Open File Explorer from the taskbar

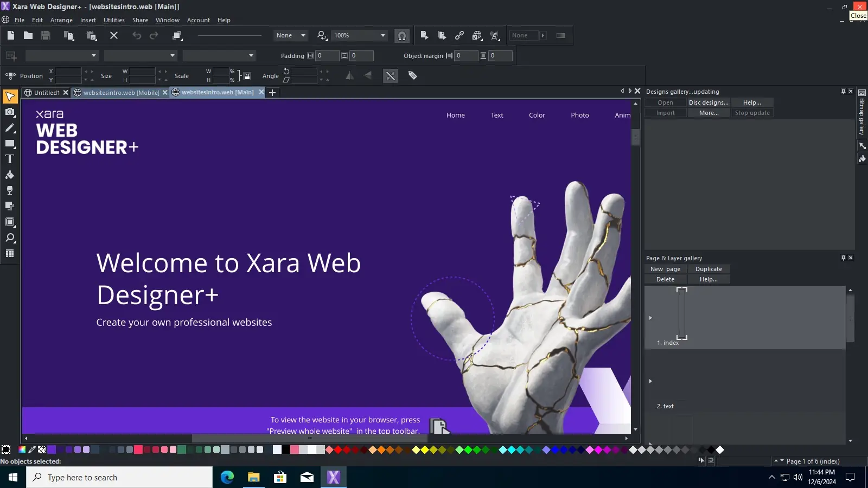click(x=253, y=477)
